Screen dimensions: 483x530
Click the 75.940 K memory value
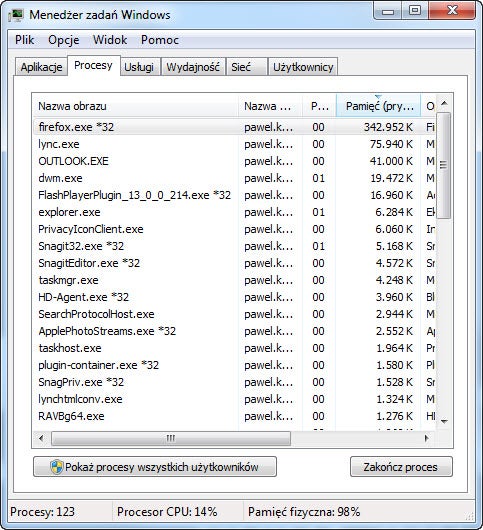(391, 144)
